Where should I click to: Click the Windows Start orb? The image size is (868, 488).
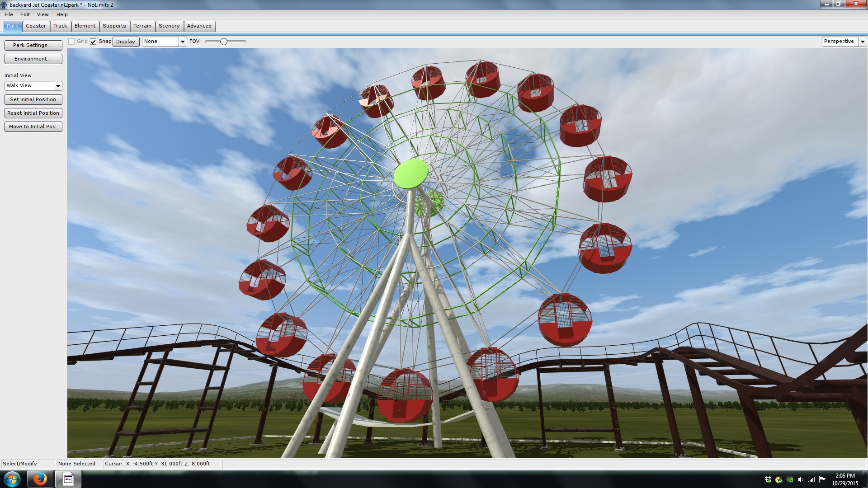(12, 479)
